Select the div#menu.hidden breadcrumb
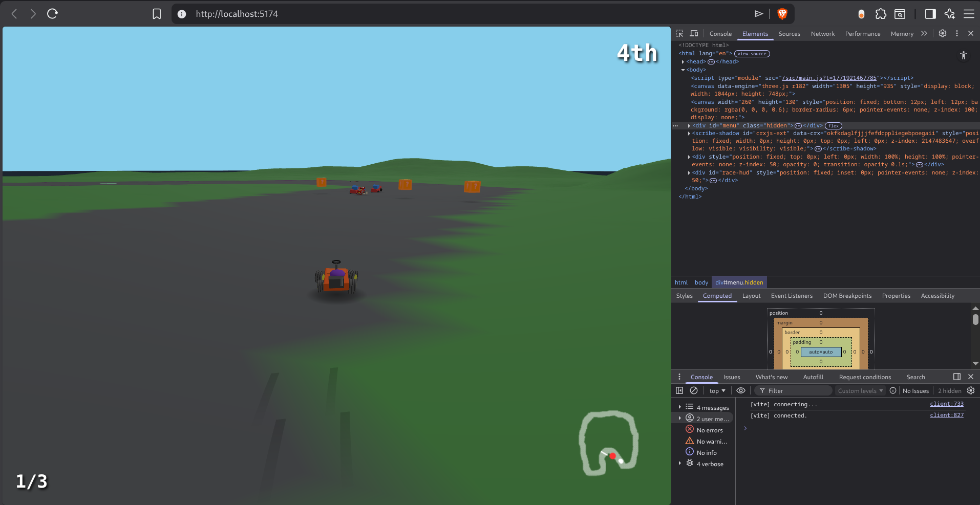 point(739,282)
